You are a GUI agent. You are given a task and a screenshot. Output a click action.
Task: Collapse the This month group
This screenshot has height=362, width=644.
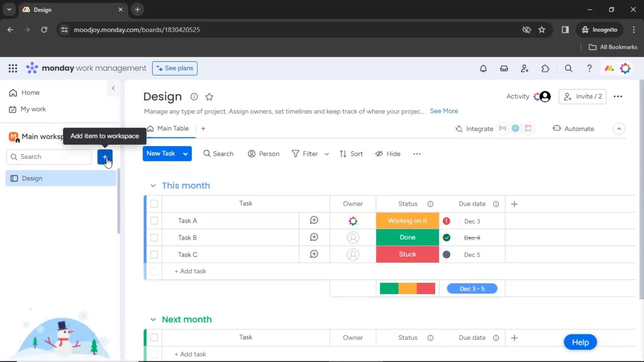click(153, 186)
